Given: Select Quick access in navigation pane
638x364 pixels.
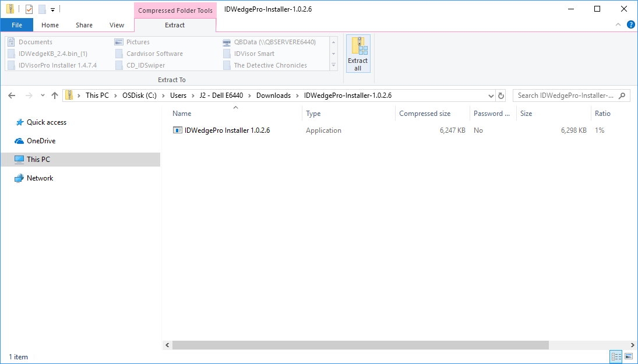Looking at the screenshot, I should pos(47,122).
